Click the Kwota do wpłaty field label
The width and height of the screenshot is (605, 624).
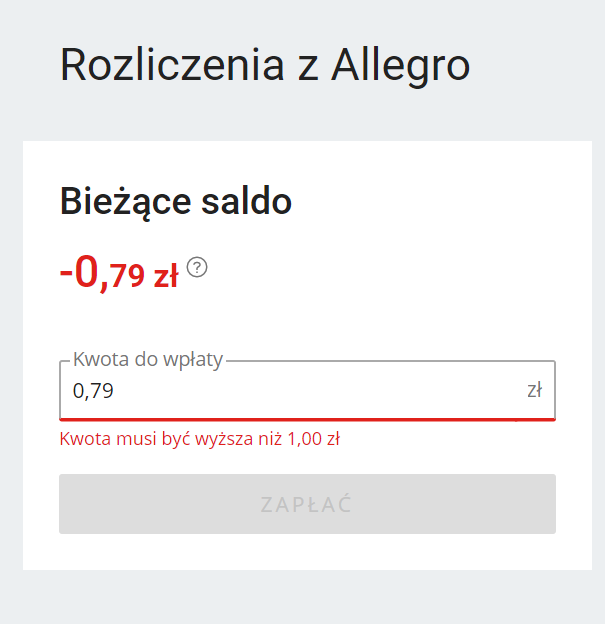pos(148,361)
